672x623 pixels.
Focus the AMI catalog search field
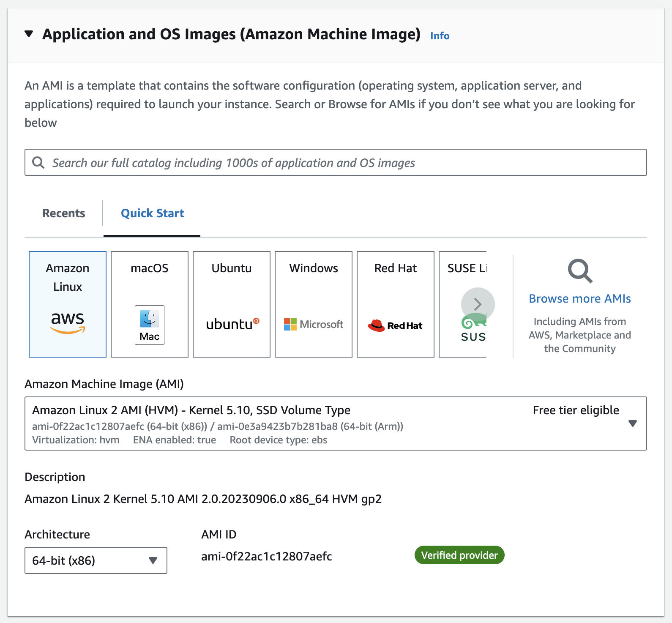(336, 162)
